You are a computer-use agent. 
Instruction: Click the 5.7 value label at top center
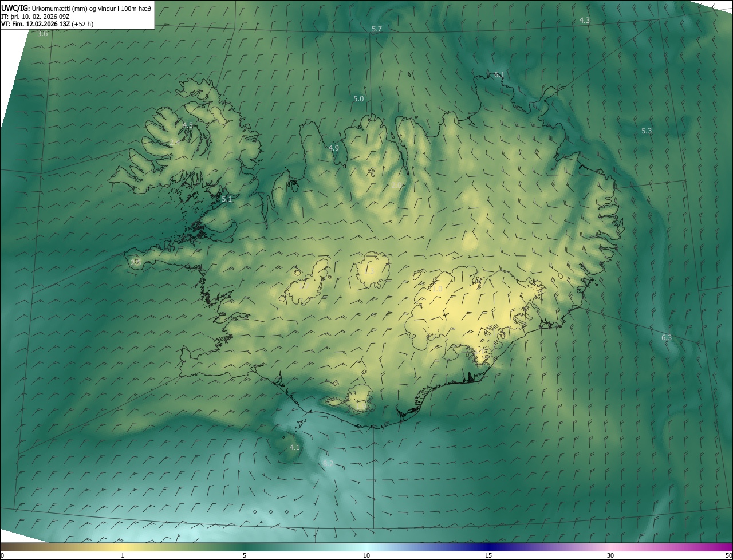[376, 29]
